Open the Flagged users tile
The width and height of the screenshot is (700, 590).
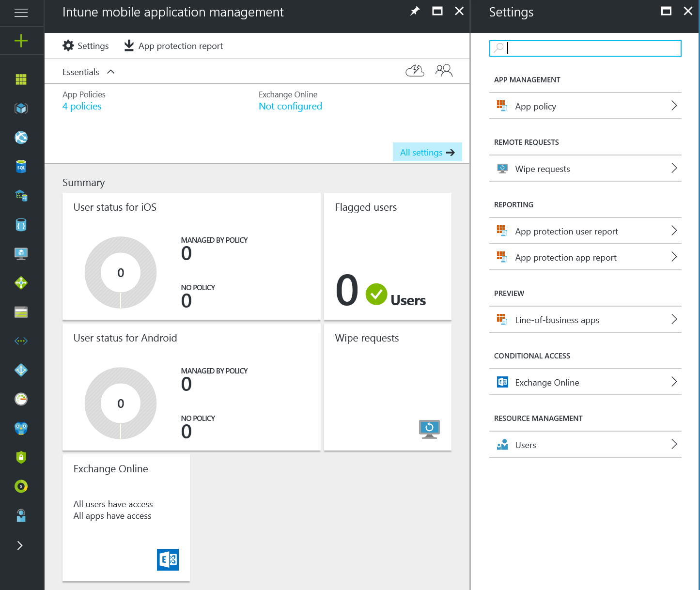(x=388, y=256)
